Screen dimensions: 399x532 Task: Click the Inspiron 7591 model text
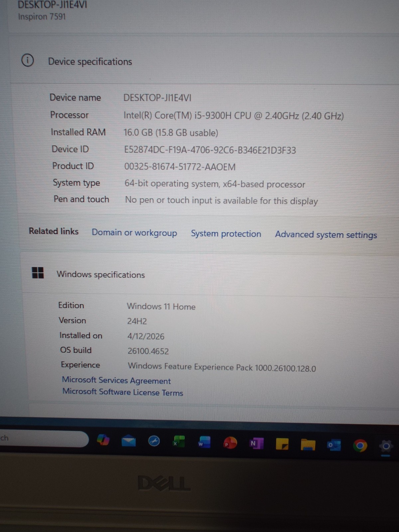coord(42,16)
